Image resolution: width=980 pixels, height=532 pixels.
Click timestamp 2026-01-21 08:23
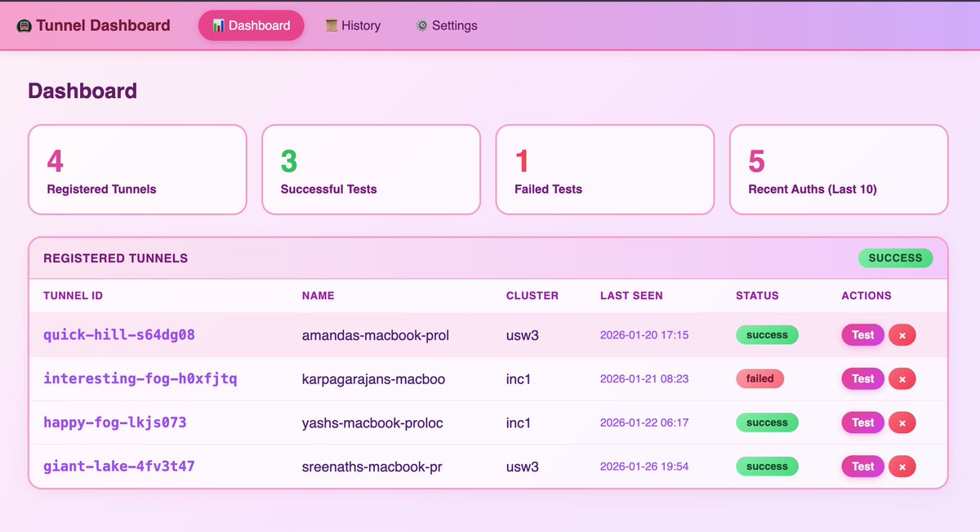(x=644, y=379)
